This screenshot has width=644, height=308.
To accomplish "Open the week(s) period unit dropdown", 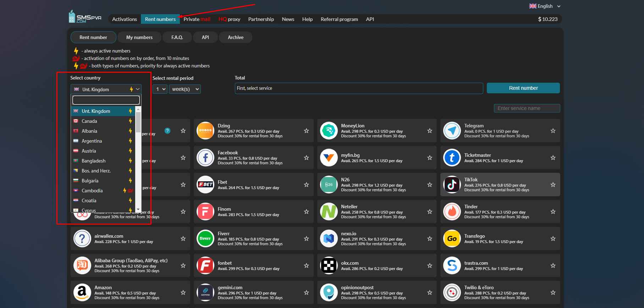I will point(185,89).
